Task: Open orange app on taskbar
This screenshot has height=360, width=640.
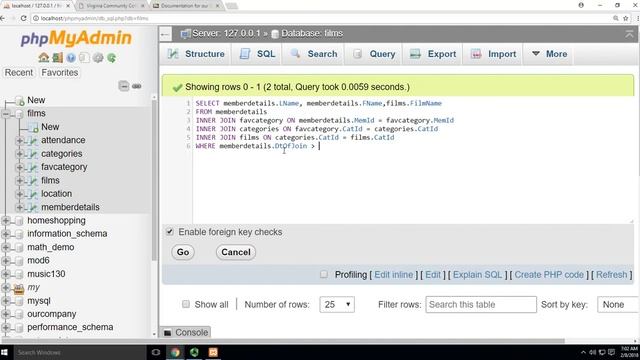Action: click(x=213, y=352)
